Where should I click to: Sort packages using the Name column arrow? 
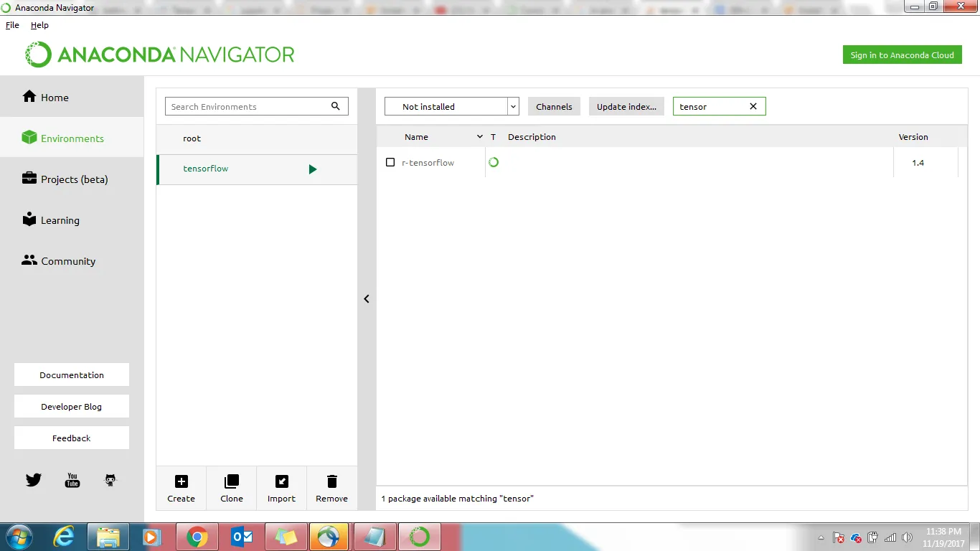(x=480, y=136)
